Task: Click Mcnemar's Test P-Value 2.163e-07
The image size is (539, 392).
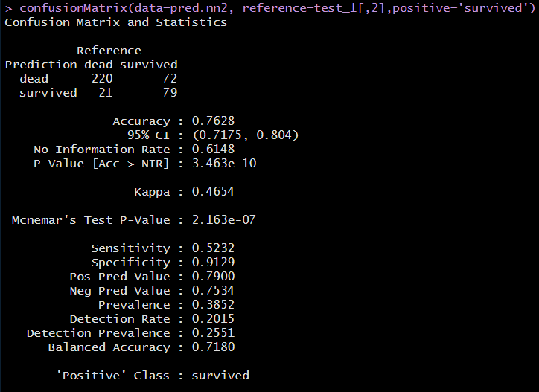Action: 224,219
